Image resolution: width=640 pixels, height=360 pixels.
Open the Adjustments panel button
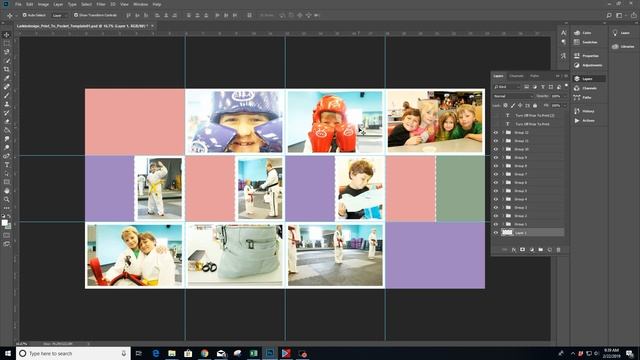(x=588, y=65)
